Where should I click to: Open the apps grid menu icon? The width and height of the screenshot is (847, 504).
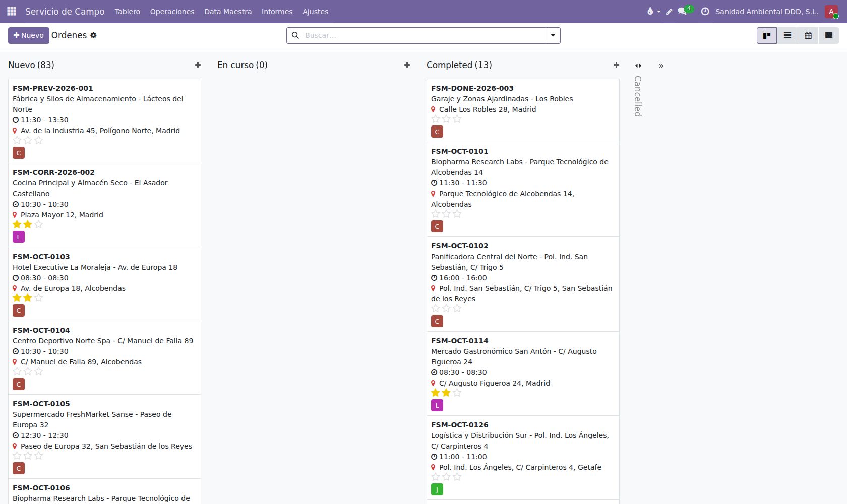(11, 11)
